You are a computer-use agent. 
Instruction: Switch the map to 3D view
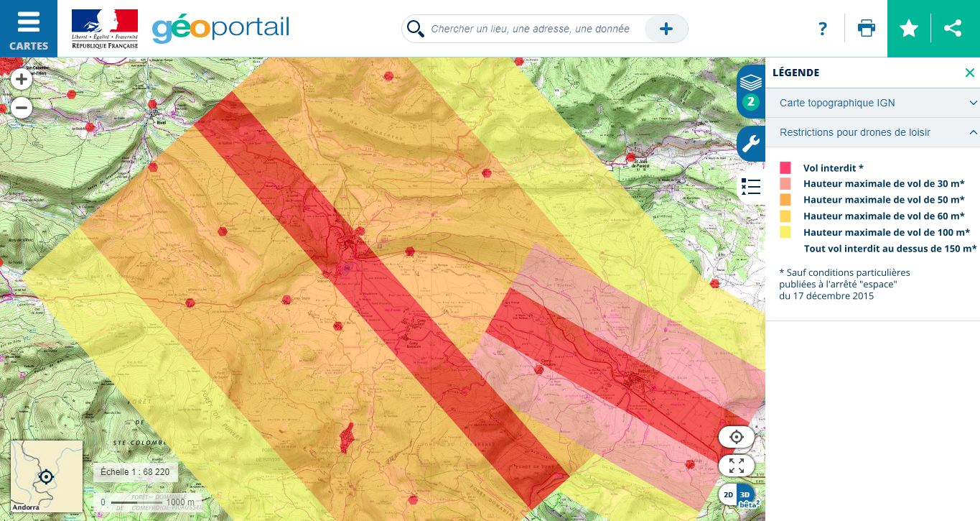(746, 495)
